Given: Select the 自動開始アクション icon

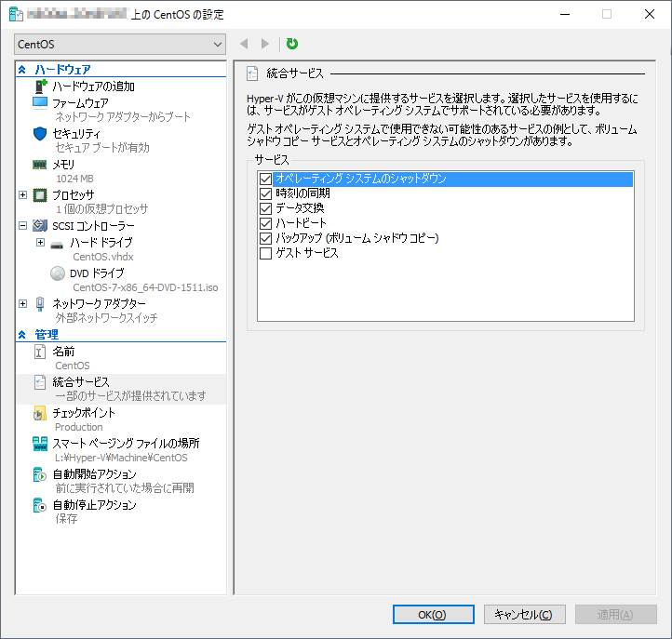Looking at the screenshot, I should click(x=40, y=474).
